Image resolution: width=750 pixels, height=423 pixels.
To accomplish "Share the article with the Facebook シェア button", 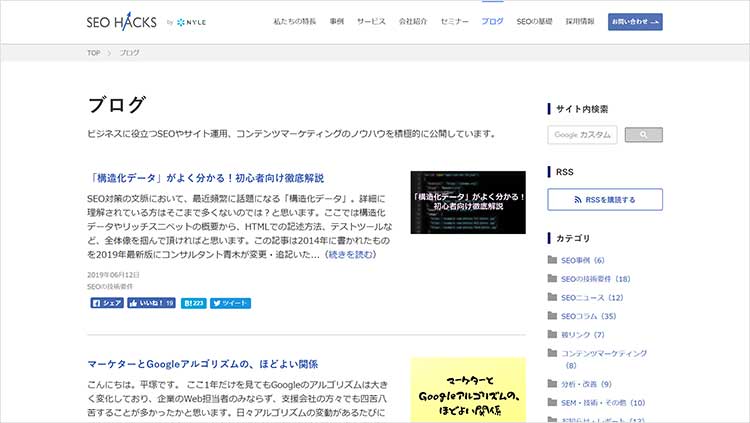I will (x=107, y=303).
